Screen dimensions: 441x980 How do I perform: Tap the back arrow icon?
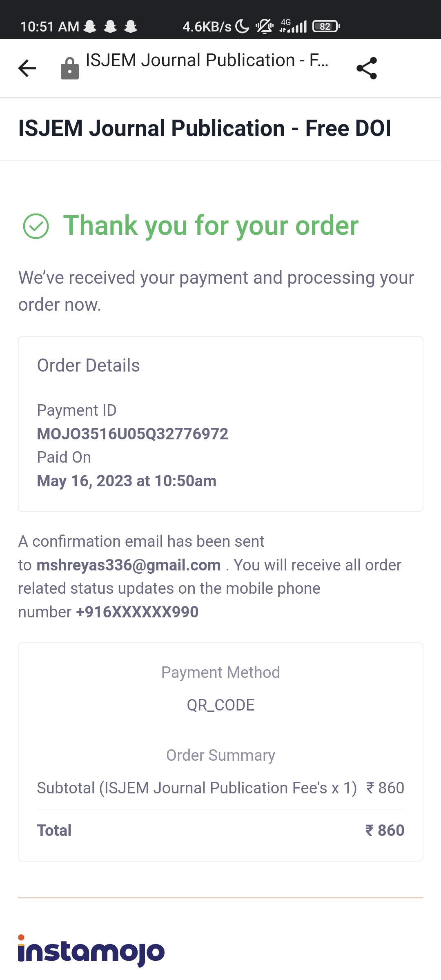tap(27, 68)
